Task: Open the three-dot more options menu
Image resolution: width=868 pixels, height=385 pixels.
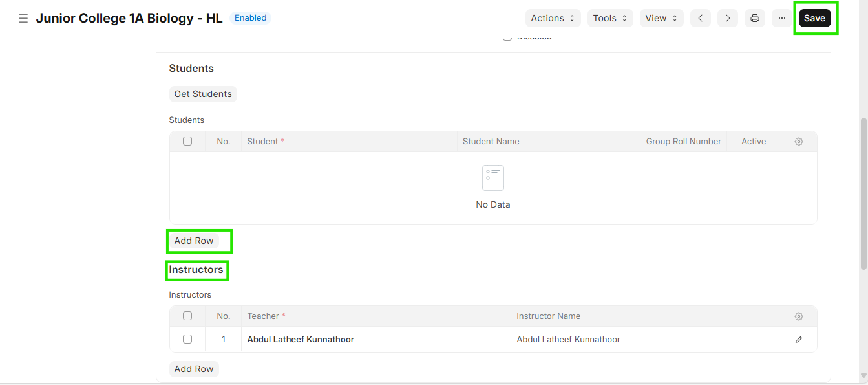Action: click(x=781, y=18)
